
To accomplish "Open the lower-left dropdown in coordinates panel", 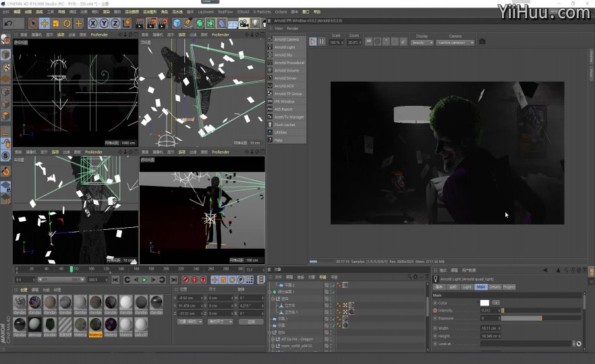I will pos(190,322).
